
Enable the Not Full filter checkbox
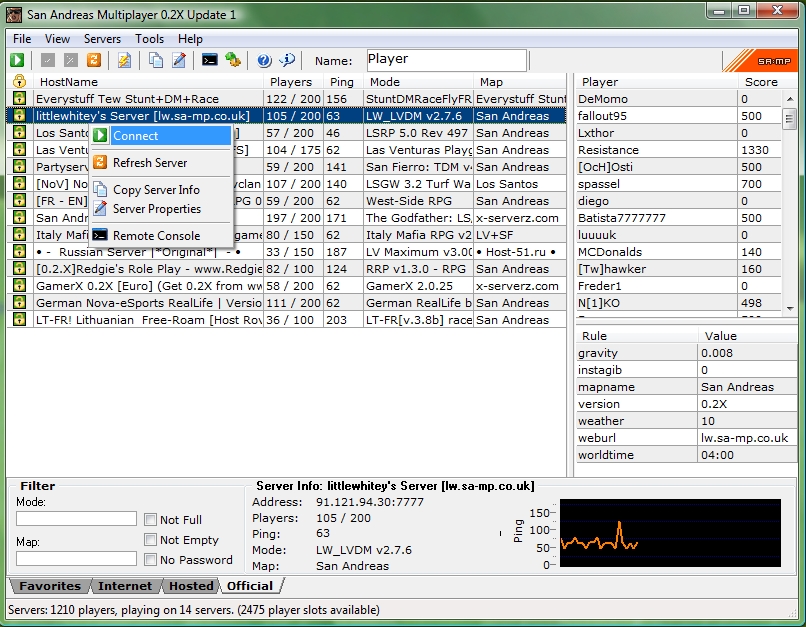(150, 520)
